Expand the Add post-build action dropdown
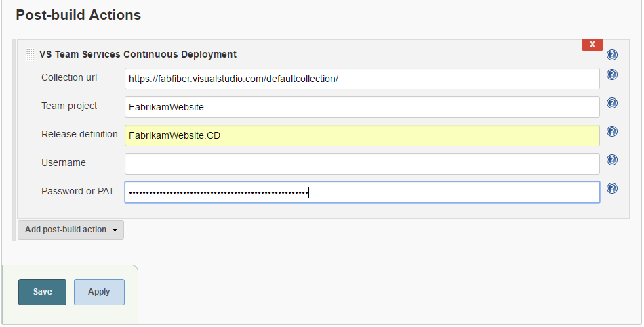644x327 pixels. pyautogui.click(x=71, y=230)
